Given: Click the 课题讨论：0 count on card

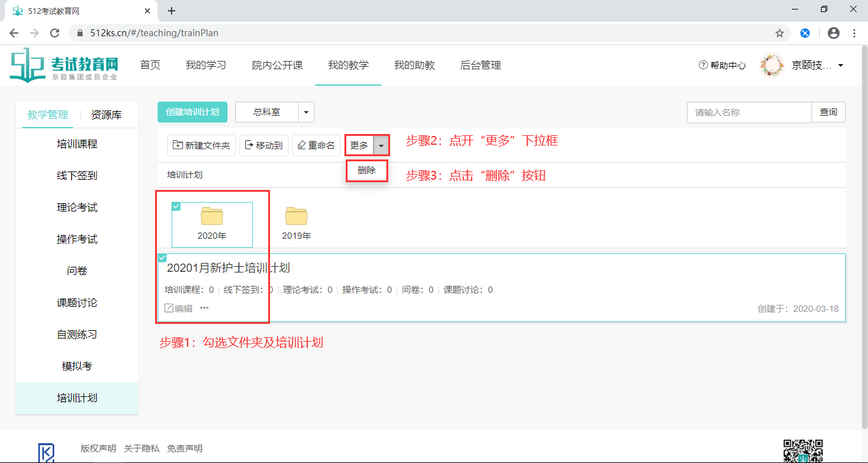Looking at the screenshot, I should pos(468,290).
